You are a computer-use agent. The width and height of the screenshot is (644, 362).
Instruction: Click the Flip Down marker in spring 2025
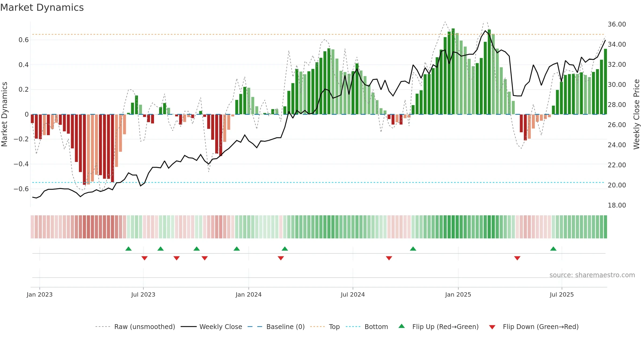point(517,258)
